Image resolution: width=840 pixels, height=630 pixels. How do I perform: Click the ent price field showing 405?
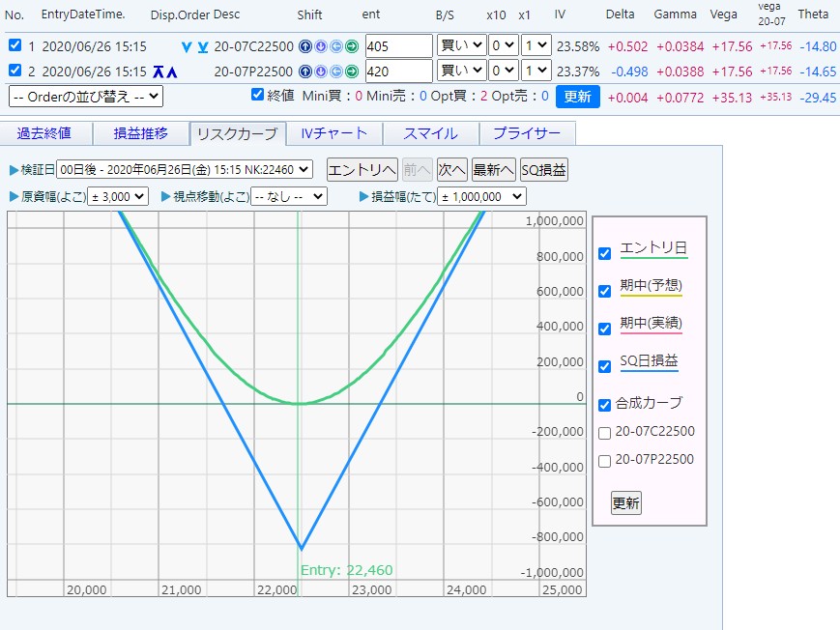(x=398, y=46)
